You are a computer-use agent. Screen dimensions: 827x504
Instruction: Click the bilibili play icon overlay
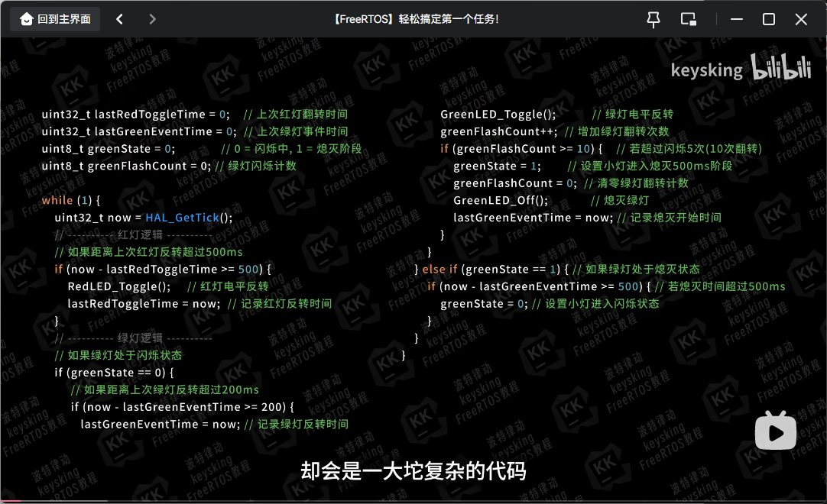pos(775,431)
